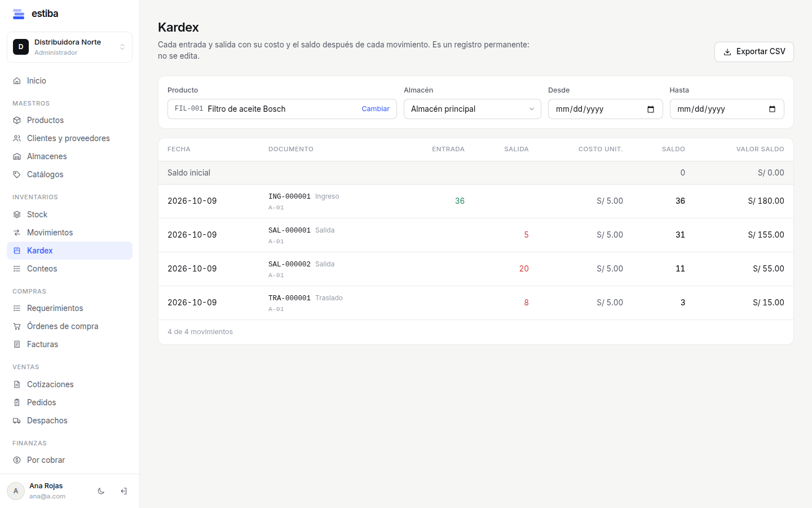Click the salida quantity 20

[524, 269]
